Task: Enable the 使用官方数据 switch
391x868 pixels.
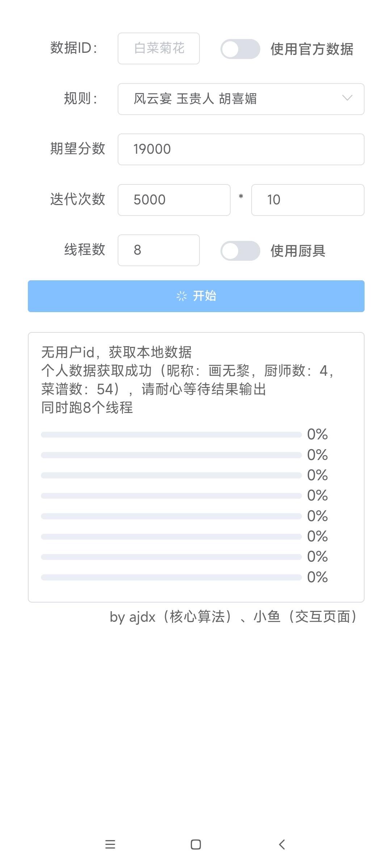Action: (x=240, y=48)
